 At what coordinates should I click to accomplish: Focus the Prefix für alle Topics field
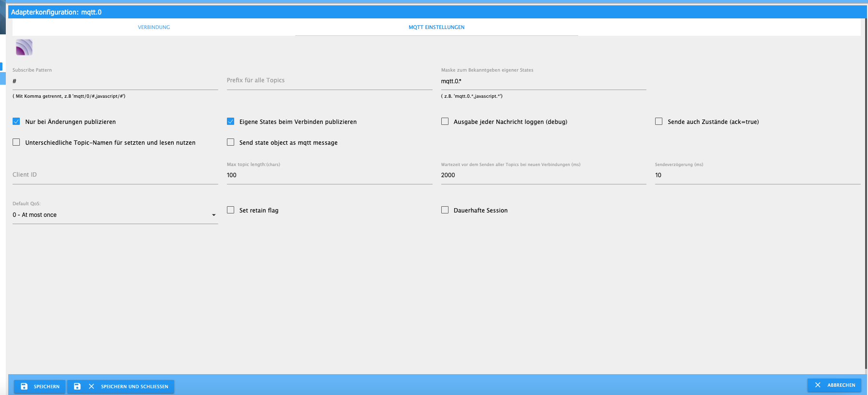tap(329, 81)
